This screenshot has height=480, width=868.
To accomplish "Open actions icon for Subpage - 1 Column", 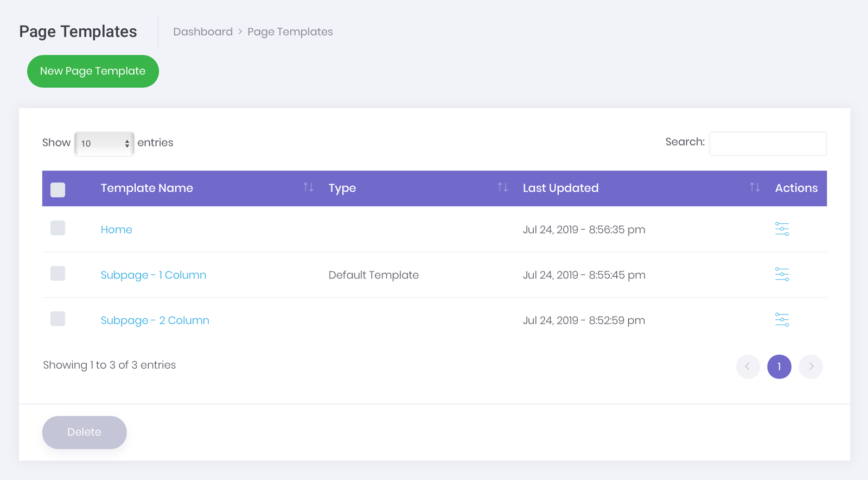I will click(x=782, y=274).
